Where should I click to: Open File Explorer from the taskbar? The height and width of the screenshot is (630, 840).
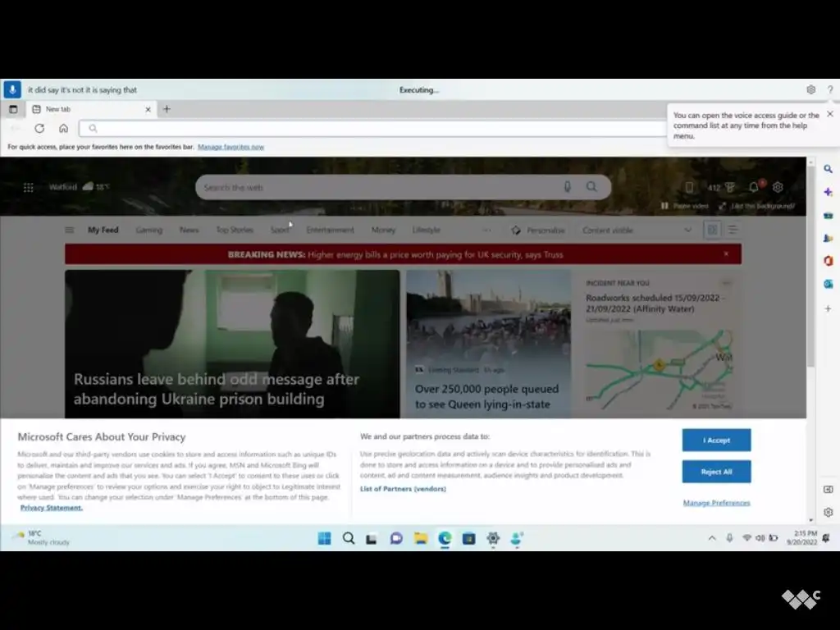[x=421, y=538]
